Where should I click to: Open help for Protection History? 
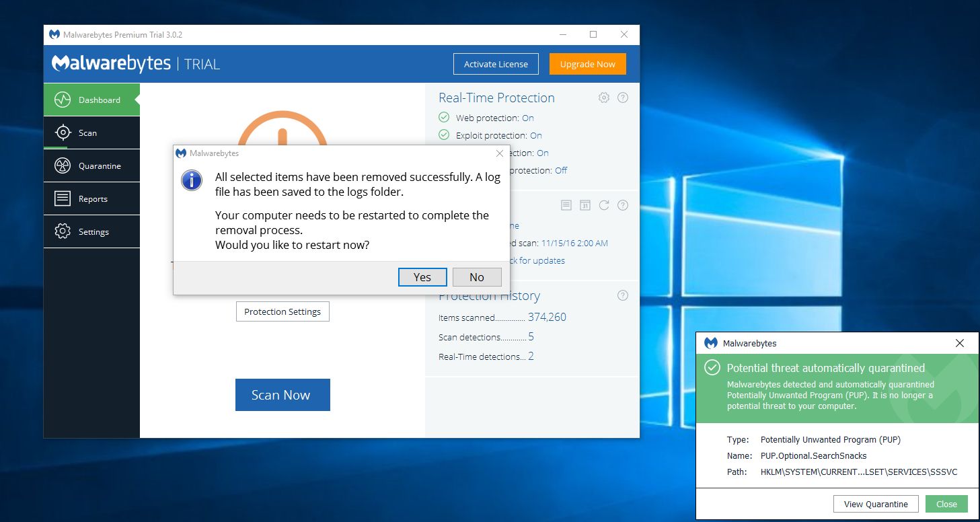623,295
